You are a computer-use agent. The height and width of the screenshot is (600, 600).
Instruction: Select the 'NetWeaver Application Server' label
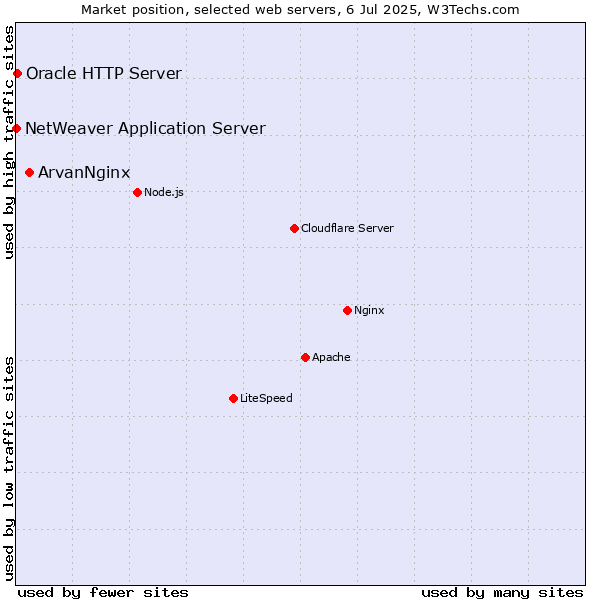145,129
